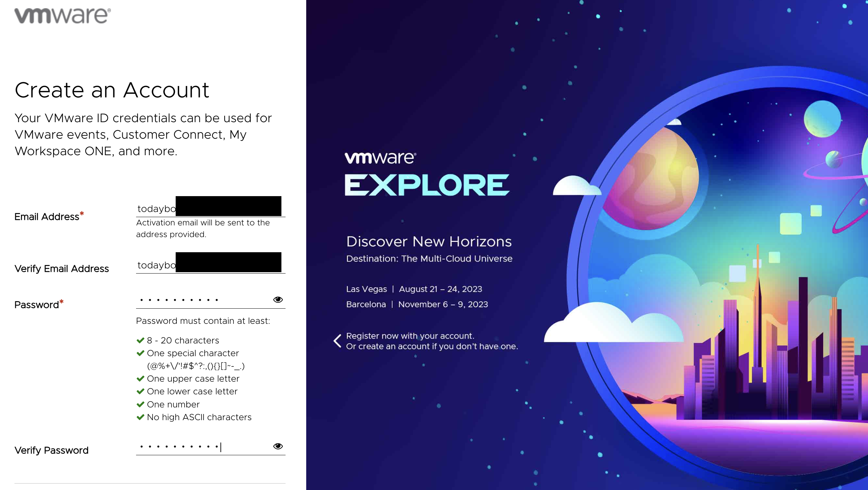868x490 pixels.
Task: Click the 'Discover New Horizons' banner text
Action: (429, 242)
